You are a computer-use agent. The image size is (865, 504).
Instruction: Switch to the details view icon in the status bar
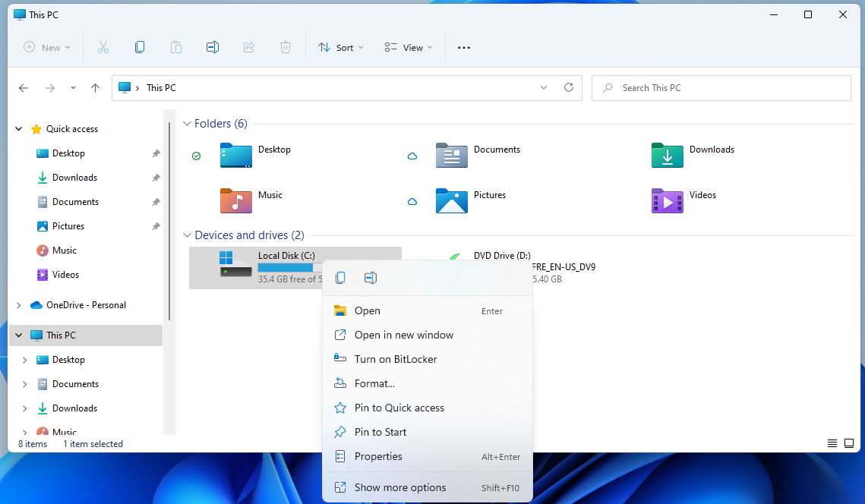pyautogui.click(x=832, y=443)
